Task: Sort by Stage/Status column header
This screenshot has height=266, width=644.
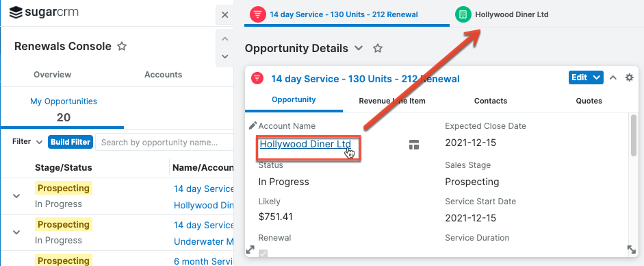Action: point(63,167)
